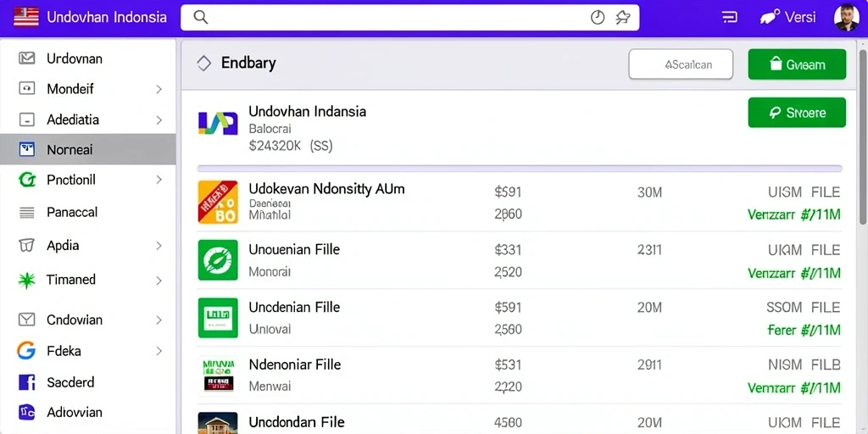Select the Norneai sidebar item

(x=88, y=149)
